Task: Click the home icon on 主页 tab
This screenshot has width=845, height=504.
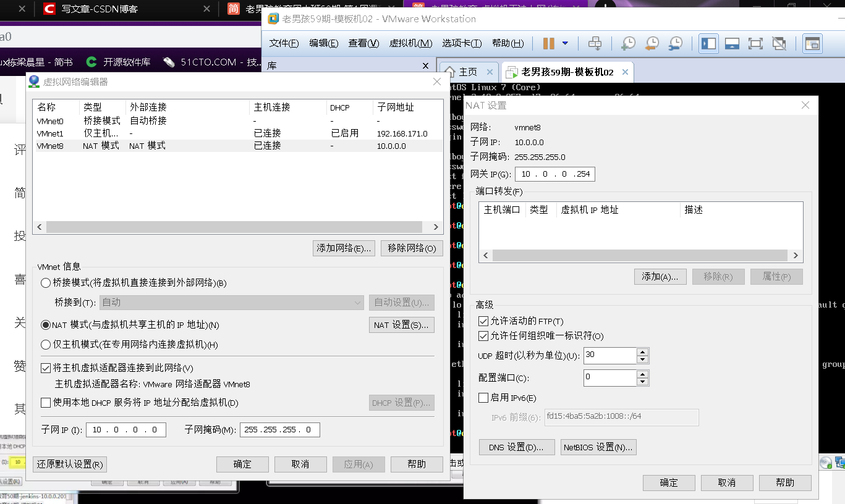Action: (450, 72)
